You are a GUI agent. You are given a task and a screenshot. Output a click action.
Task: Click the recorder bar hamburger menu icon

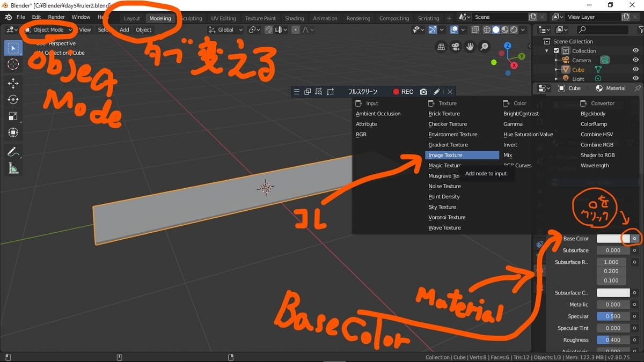pos(296,92)
